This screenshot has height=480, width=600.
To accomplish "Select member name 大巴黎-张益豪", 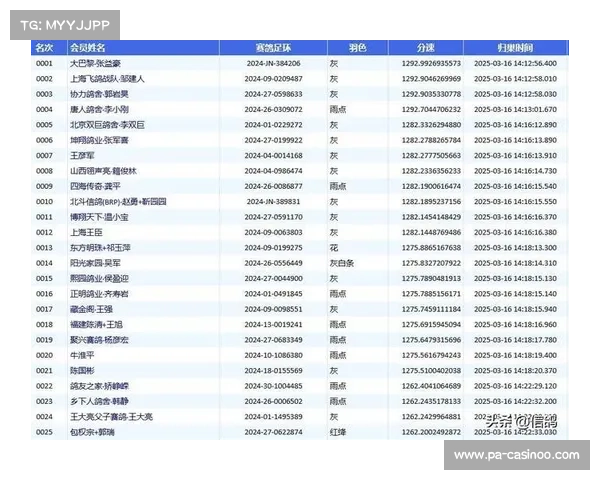I will coord(95,64).
